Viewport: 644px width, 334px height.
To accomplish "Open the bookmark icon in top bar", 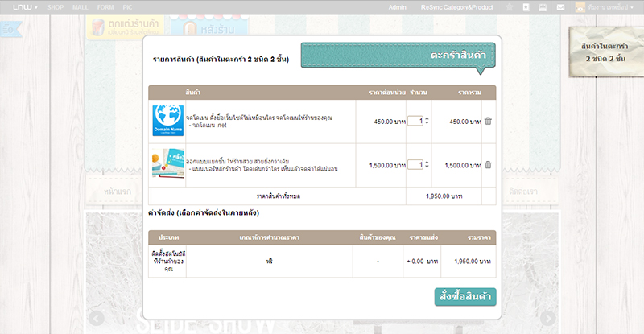I will [x=526, y=7].
